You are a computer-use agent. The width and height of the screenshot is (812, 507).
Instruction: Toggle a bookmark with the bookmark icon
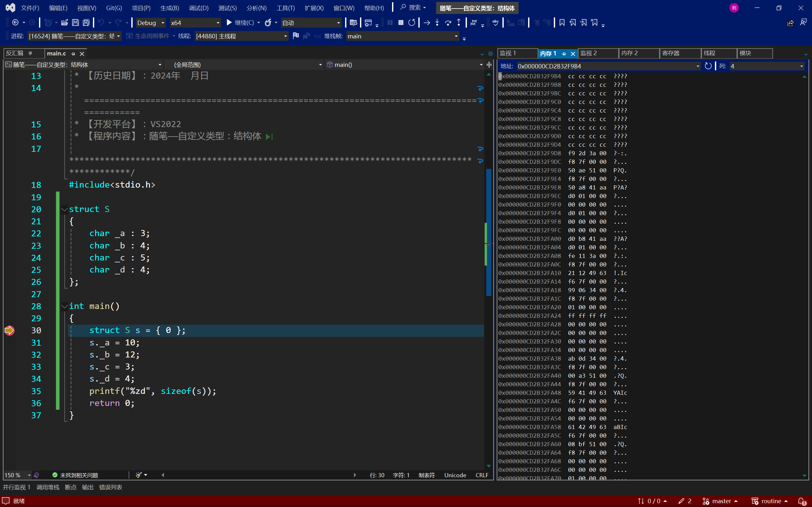click(x=562, y=22)
